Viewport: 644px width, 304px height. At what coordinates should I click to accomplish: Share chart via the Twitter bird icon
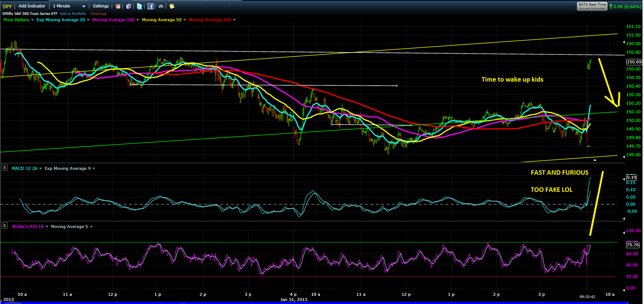[139, 6]
